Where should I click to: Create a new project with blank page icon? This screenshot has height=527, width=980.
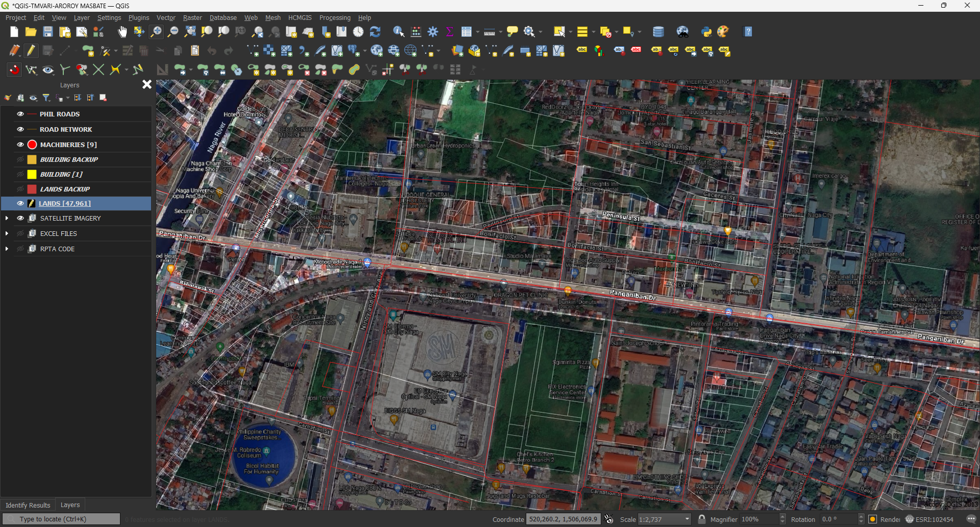pyautogui.click(x=14, y=32)
